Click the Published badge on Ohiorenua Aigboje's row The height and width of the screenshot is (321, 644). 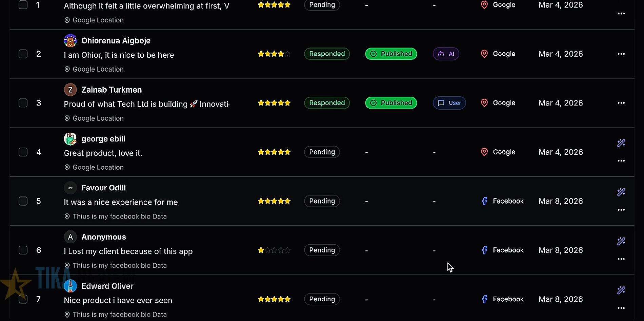[391, 54]
